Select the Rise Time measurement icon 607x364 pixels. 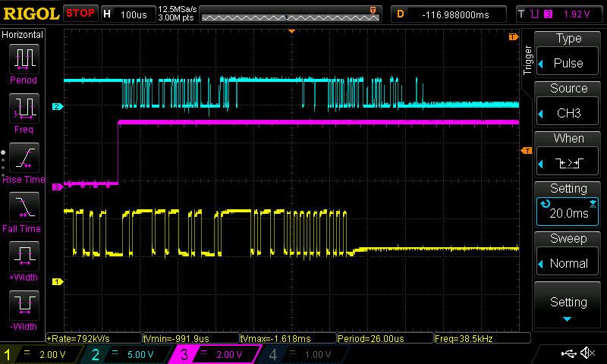pyautogui.click(x=24, y=158)
